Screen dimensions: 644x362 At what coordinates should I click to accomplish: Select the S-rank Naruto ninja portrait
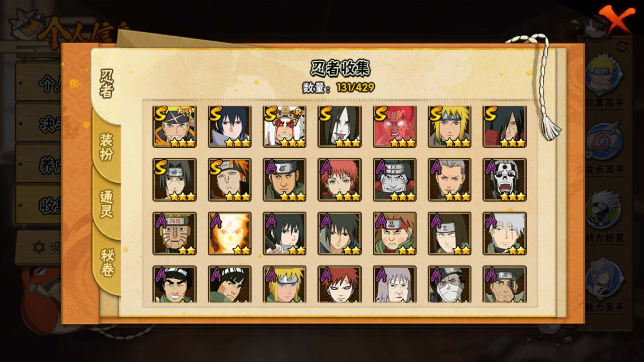click(x=174, y=126)
